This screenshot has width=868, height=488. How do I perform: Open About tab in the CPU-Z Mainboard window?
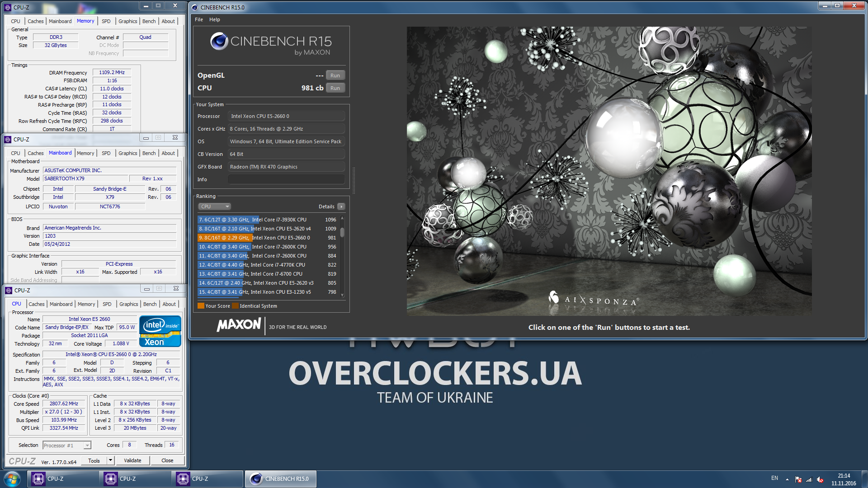168,153
